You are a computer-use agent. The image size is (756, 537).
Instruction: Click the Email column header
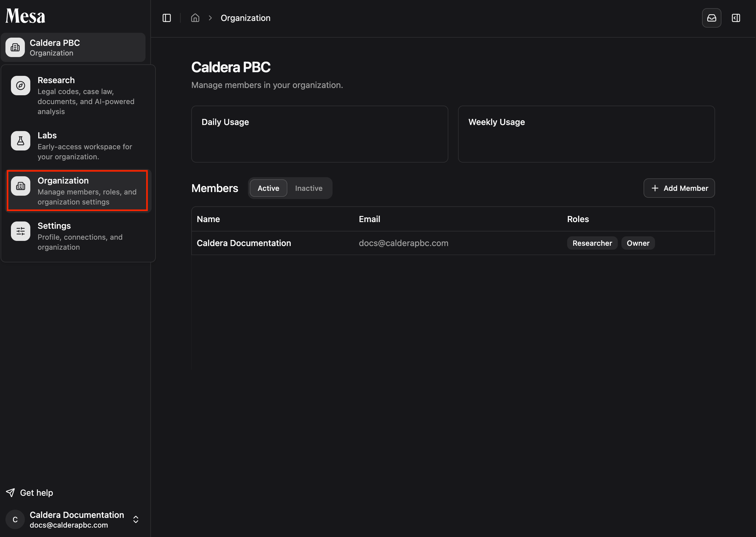click(370, 219)
